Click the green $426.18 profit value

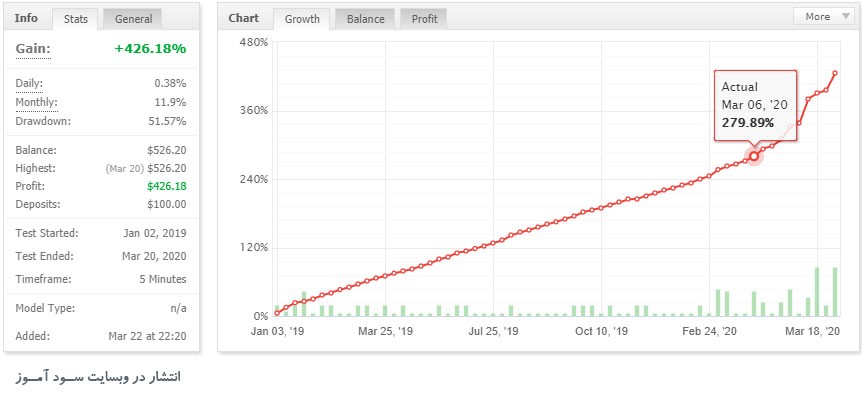click(x=167, y=186)
